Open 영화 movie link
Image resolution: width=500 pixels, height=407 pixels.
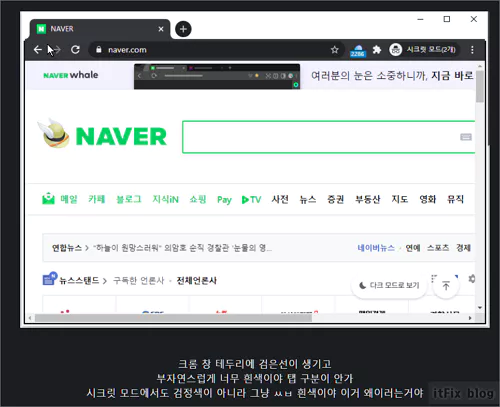coord(428,199)
